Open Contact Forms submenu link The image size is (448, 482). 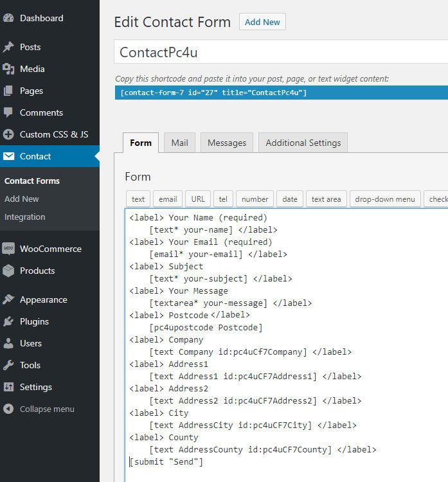[32, 181]
